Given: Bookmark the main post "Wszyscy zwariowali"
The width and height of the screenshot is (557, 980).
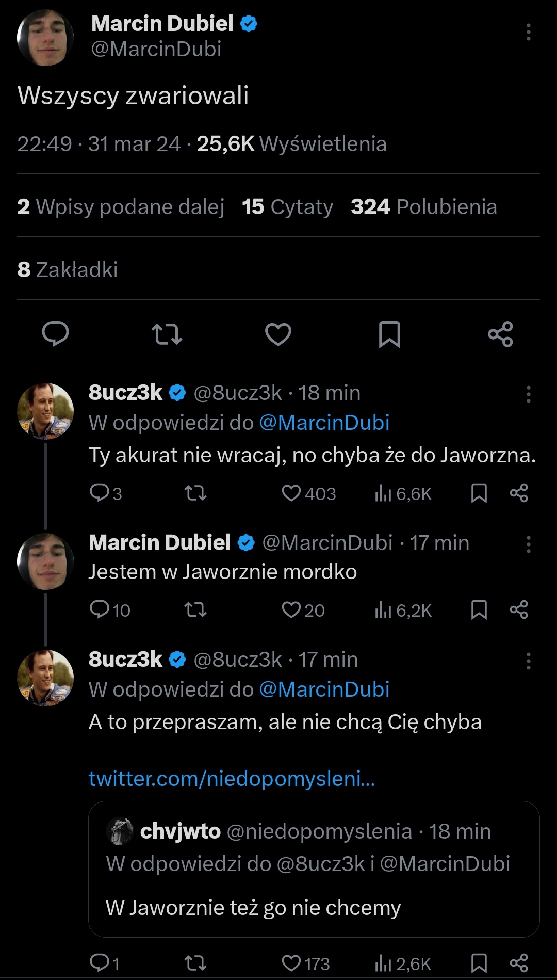Looking at the screenshot, I should pyautogui.click(x=389, y=333).
